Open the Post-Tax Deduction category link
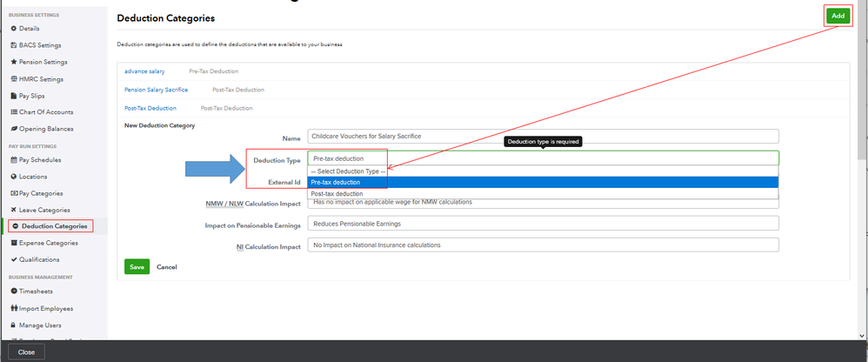Screen dimensions: 868x362 [x=150, y=108]
